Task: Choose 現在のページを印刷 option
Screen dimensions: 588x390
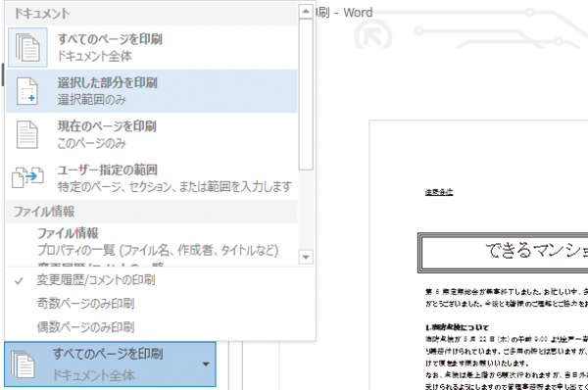Action: coord(152,134)
